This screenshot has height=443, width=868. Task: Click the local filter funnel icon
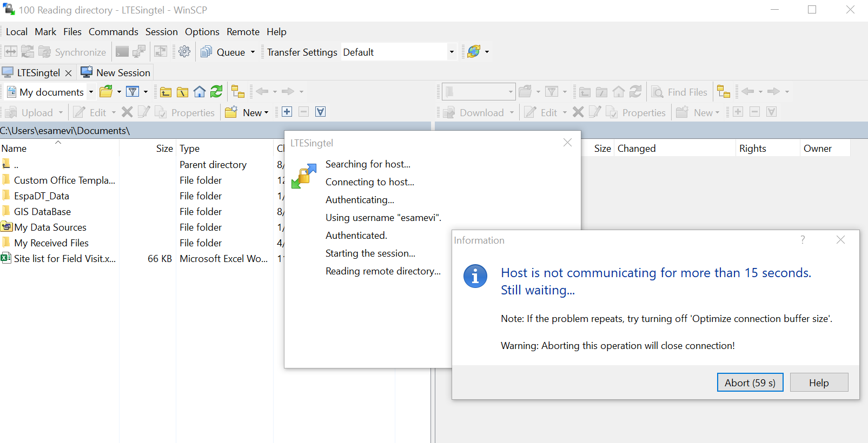(132, 92)
